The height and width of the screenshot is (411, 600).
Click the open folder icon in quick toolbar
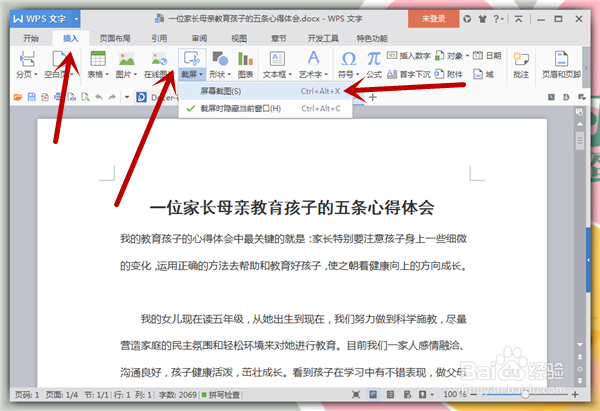click(x=18, y=97)
